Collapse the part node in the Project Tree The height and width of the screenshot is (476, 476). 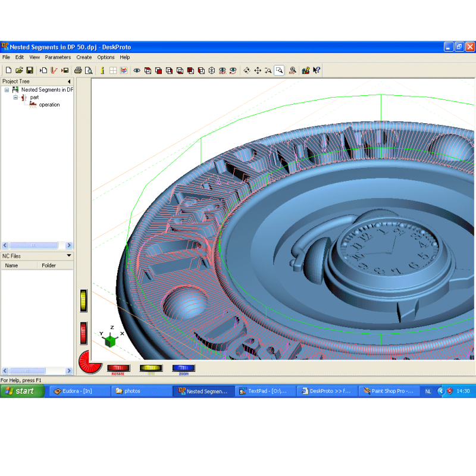15,97
